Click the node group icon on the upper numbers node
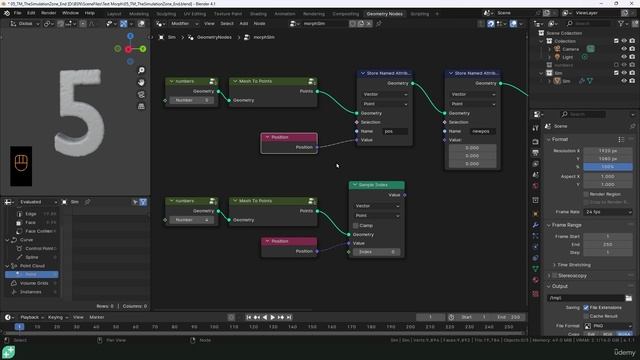 (213, 82)
